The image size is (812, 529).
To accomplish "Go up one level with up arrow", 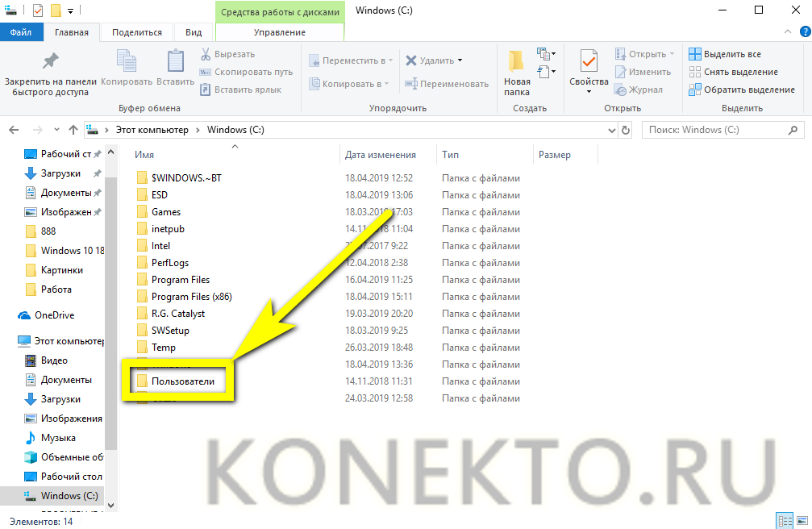I will (73, 130).
